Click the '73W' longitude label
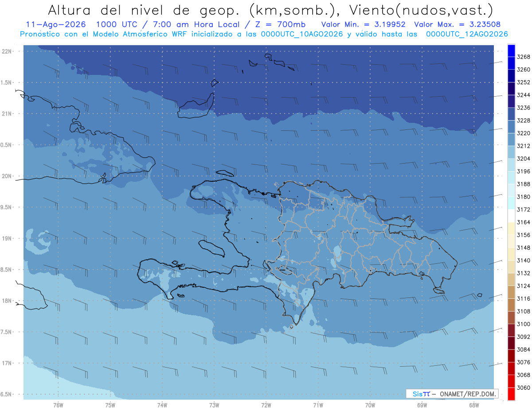Viewport: 532px width, 411px height. [214, 405]
